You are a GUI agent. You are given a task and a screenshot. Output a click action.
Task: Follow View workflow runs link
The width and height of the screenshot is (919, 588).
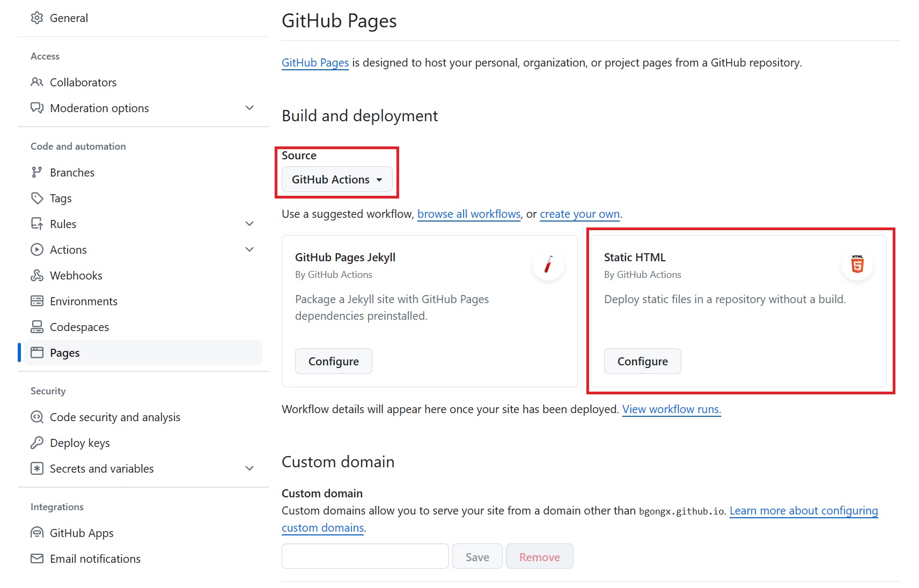(672, 409)
